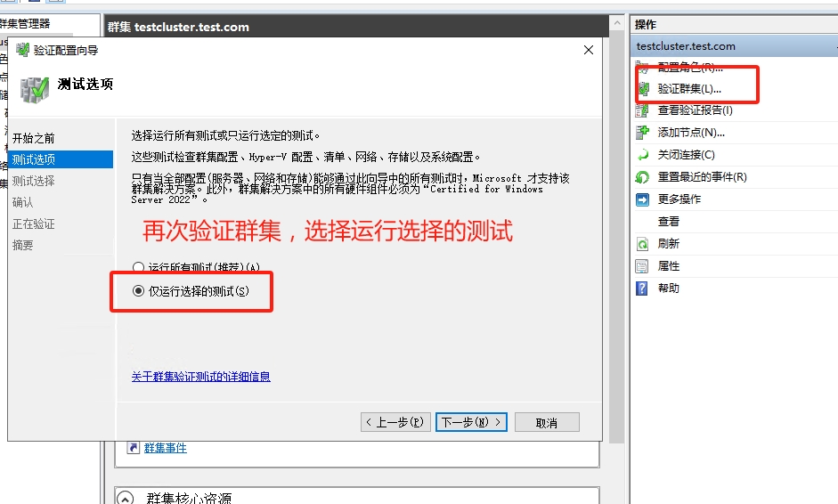This screenshot has height=504, width=838.
Task: Choose 关闭连接(C) action
Action: coord(687,154)
